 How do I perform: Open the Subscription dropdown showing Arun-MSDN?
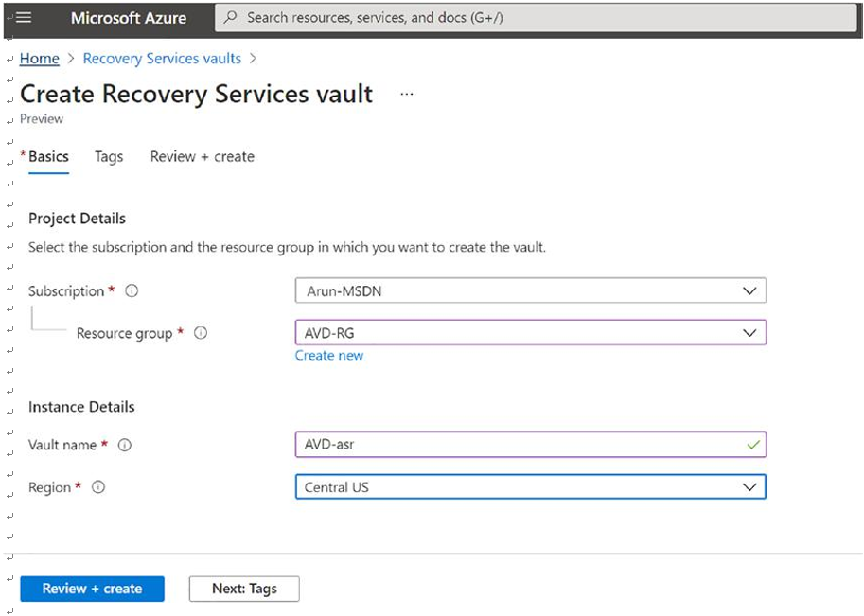click(x=531, y=290)
